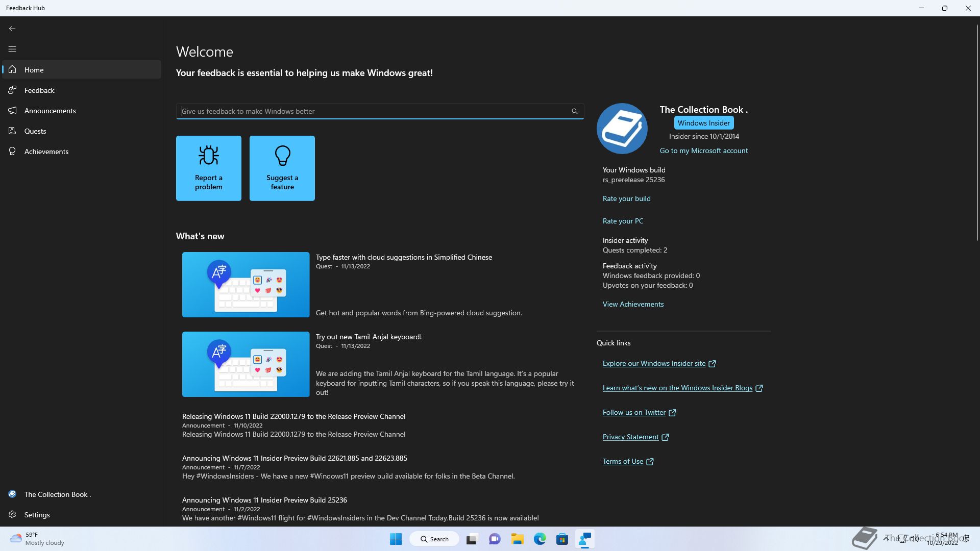Open the Simplified Chinese cloud suggestions thumbnail
The height and width of the screenshot is (551, 980).
tap(246, 285)
